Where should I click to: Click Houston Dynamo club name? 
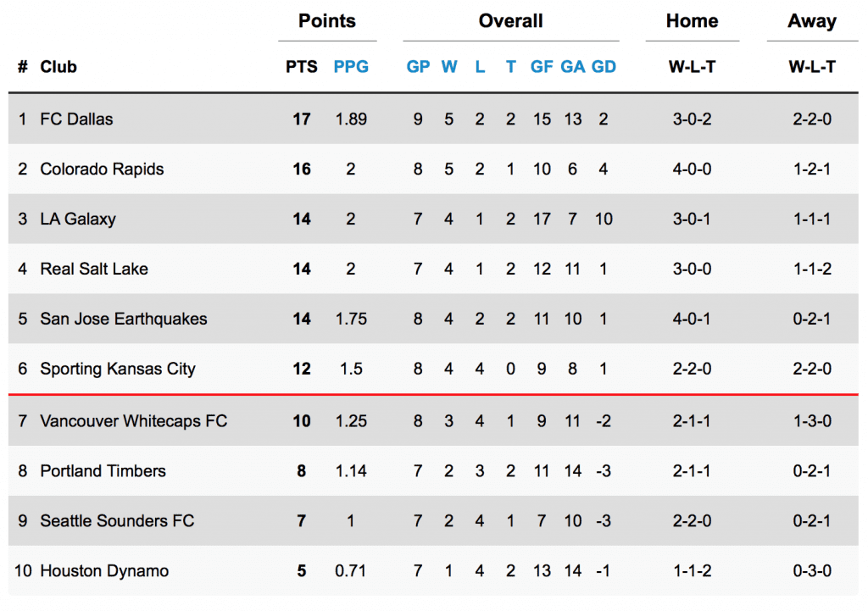point(104,570)
